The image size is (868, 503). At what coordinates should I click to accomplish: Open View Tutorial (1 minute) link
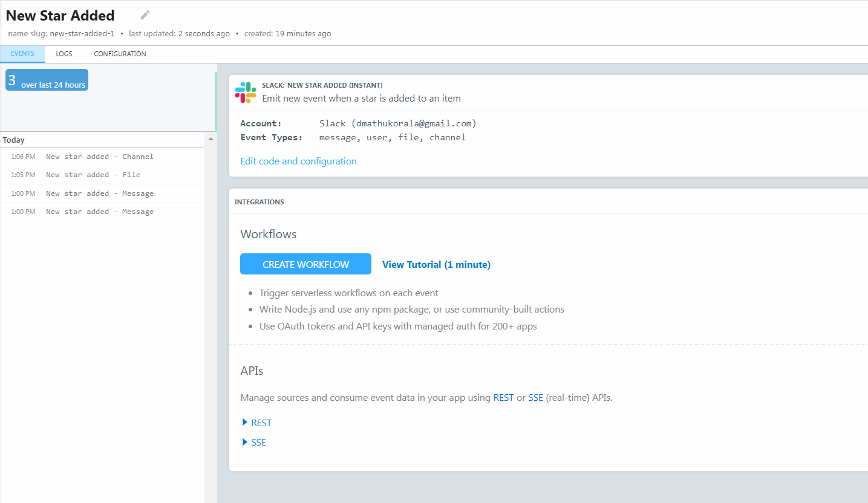[x=436, y=264]
